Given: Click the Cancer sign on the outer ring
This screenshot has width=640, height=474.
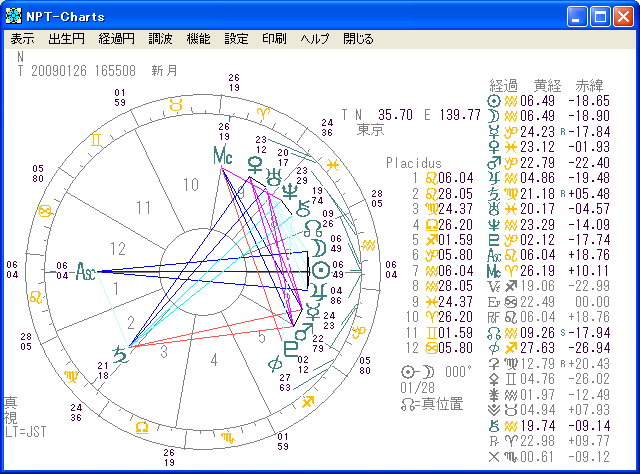Looking at the screenshot, I should pos(45,211).
